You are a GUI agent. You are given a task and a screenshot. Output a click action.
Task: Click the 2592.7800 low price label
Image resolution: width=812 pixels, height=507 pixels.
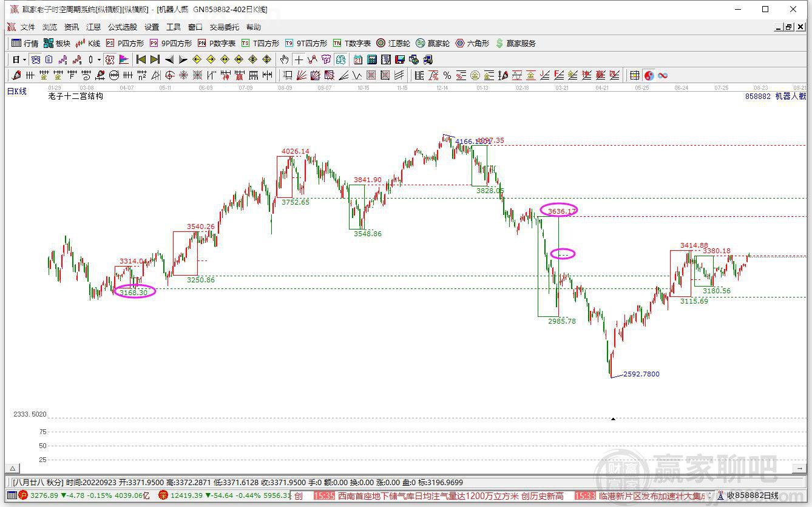[x=641, y=374]
